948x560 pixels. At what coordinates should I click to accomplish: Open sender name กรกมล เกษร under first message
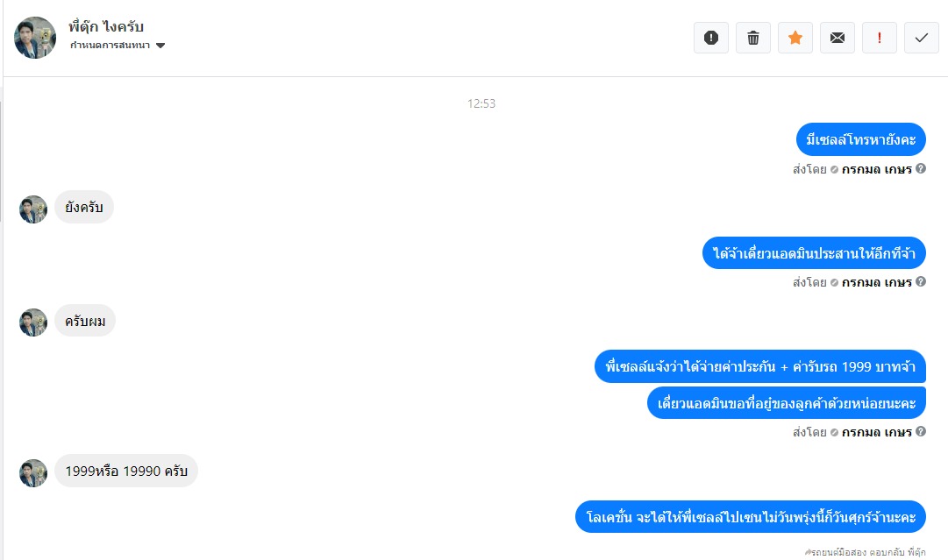point(877,169)
